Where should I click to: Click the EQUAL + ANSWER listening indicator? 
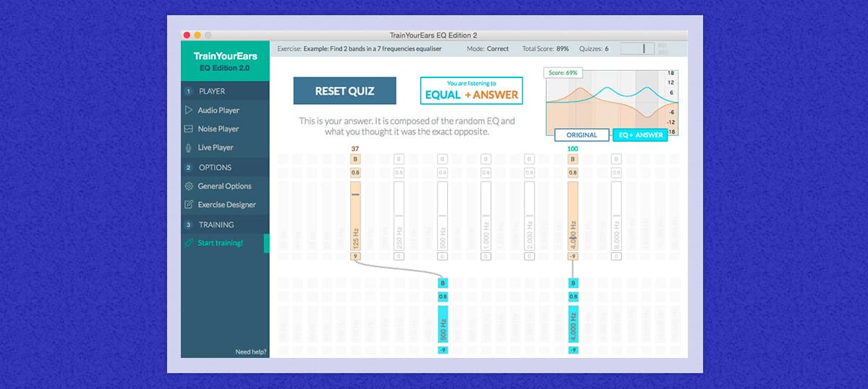pos(472,90)
